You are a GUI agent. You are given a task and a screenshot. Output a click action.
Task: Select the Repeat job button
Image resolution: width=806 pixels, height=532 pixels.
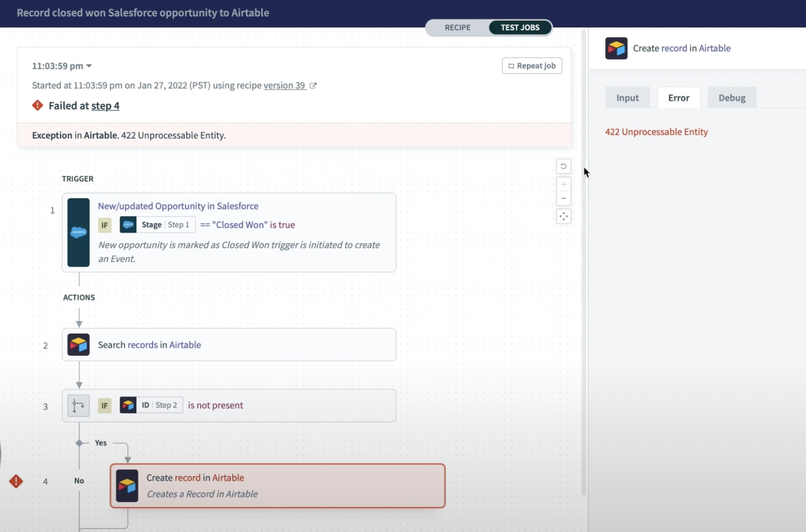click(x=532, y=66)
